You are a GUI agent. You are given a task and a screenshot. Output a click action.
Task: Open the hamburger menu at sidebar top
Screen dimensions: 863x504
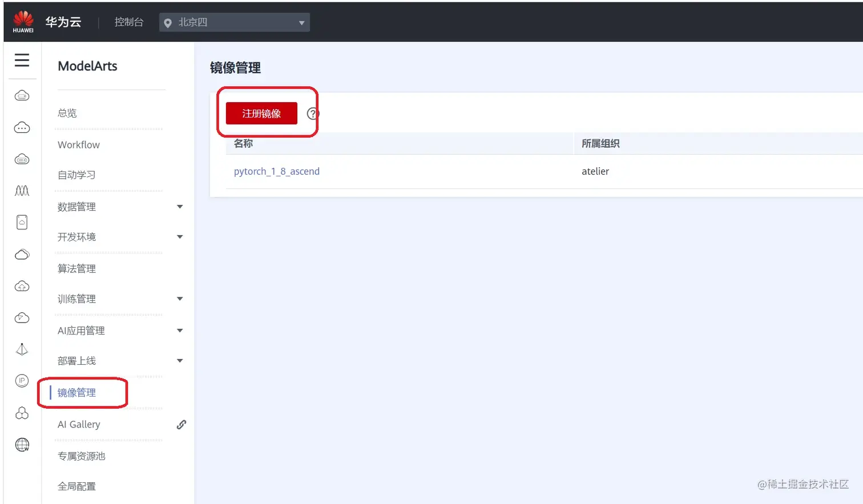click(x=22, y=60)
